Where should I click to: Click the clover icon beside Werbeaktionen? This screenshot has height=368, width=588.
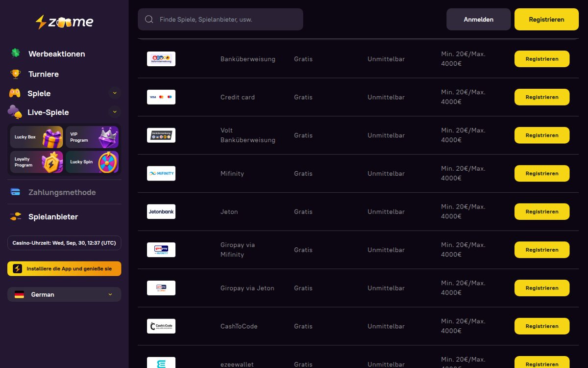click(16, 53)
